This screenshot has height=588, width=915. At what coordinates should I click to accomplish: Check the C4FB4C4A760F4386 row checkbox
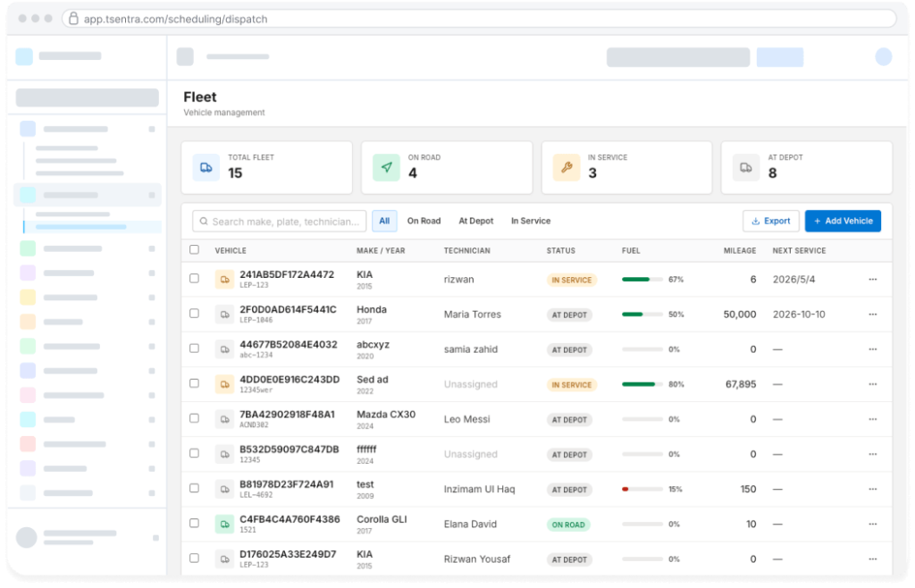[194, 524]
